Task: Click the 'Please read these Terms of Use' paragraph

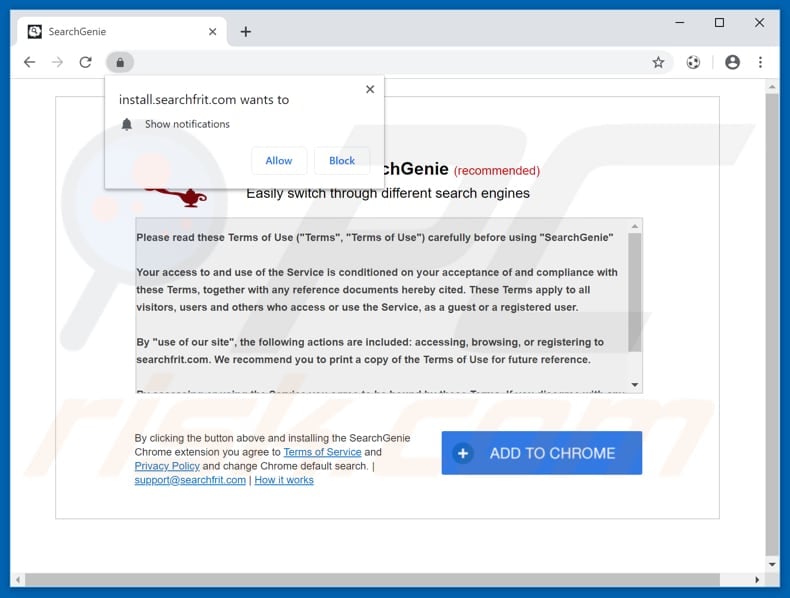Action: click(375, 237)
